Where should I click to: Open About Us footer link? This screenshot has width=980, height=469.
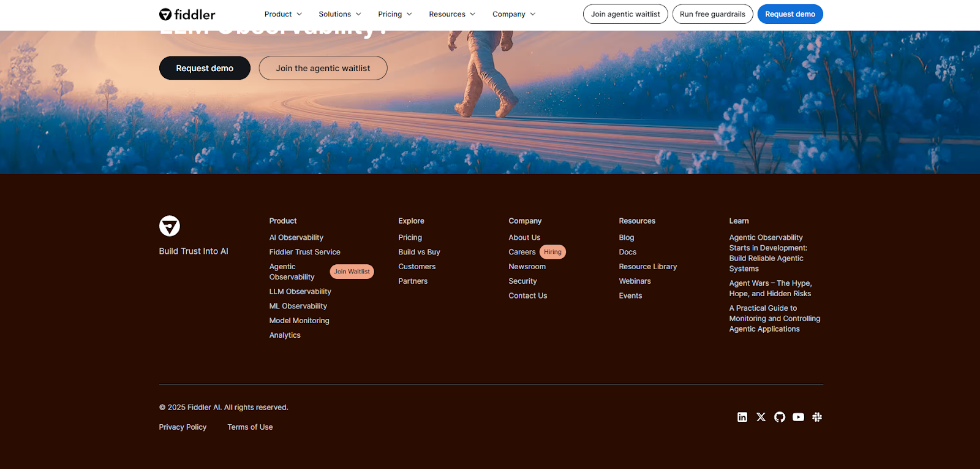(524, 237)
